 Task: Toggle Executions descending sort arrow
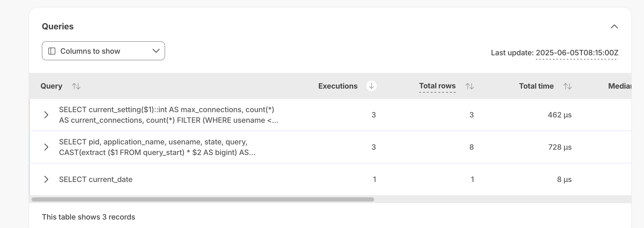point(371,86)
